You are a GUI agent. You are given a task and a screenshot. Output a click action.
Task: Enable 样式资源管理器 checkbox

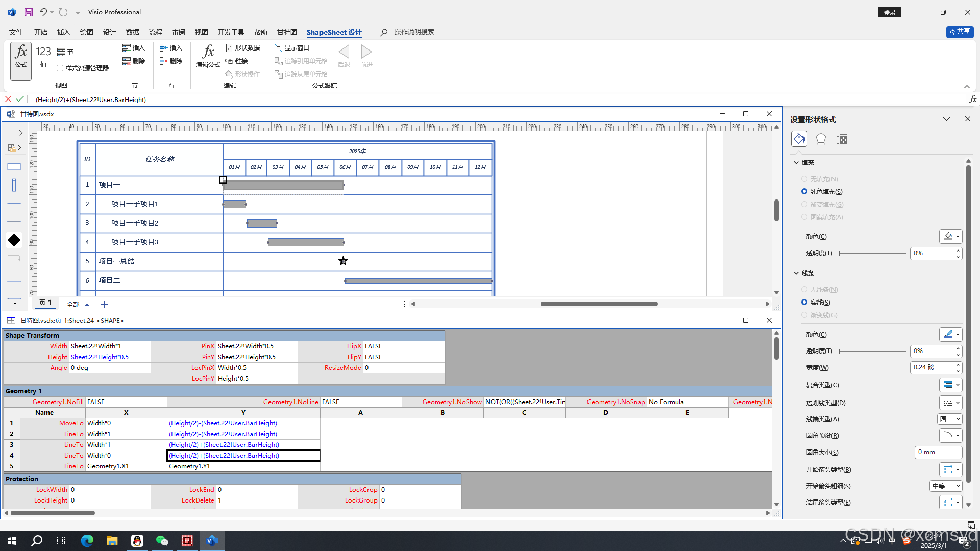(60, 68)
